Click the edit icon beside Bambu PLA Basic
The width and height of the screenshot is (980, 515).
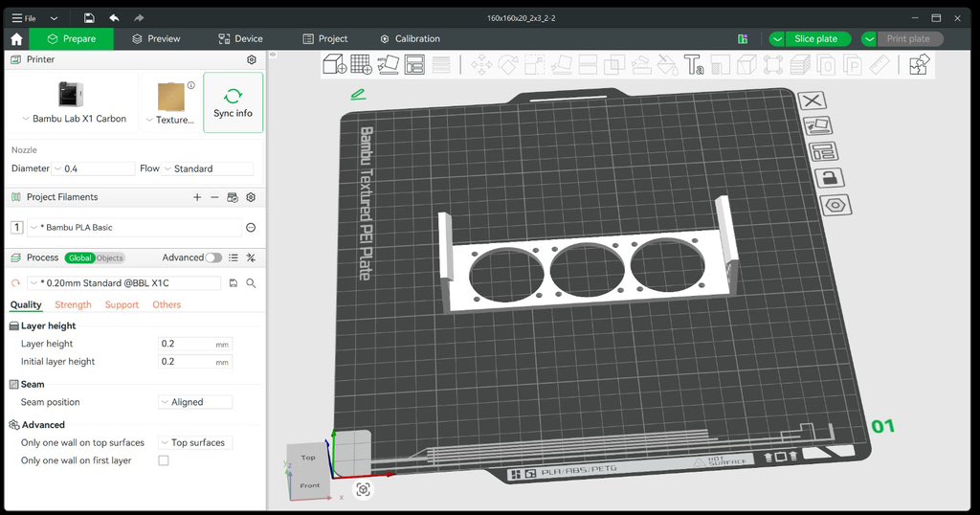point(251,228)
